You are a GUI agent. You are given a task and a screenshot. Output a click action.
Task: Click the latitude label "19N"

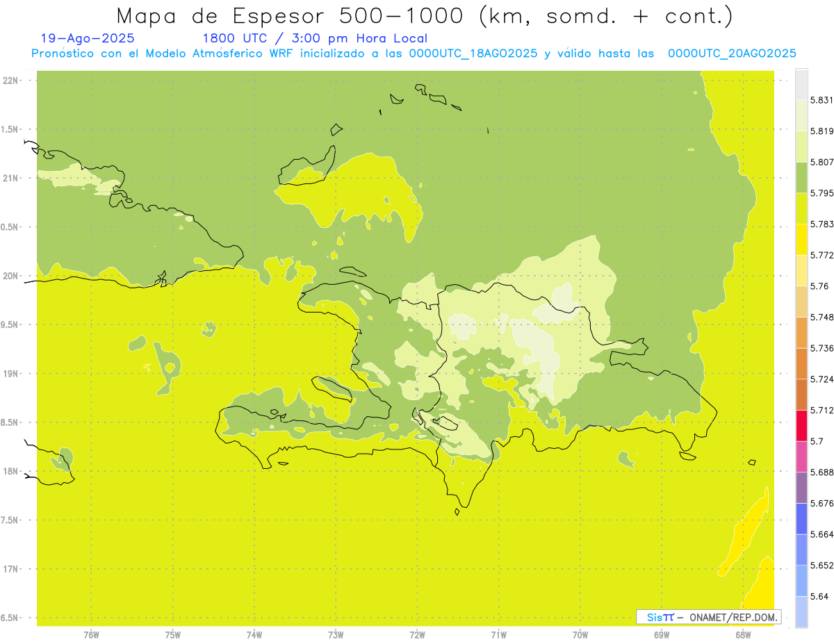11,374
